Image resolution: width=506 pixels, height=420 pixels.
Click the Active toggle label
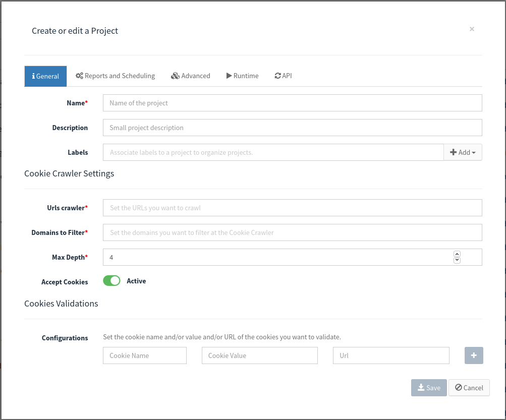point(136,281)
